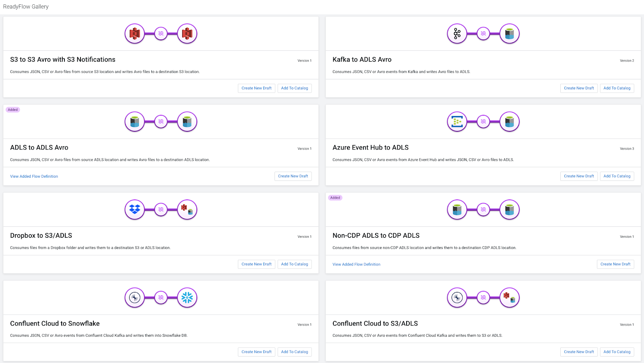Screen dimensions: 644x363
Task: Click the ADLS destination icon in the Kafka to ADLS Avro card
Action: [510, 34]
